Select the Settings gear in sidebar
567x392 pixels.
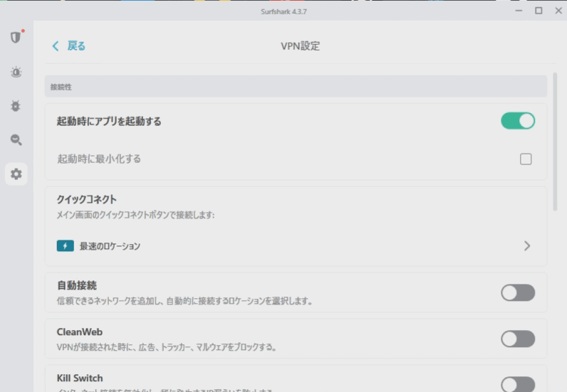tap(16, 174)
